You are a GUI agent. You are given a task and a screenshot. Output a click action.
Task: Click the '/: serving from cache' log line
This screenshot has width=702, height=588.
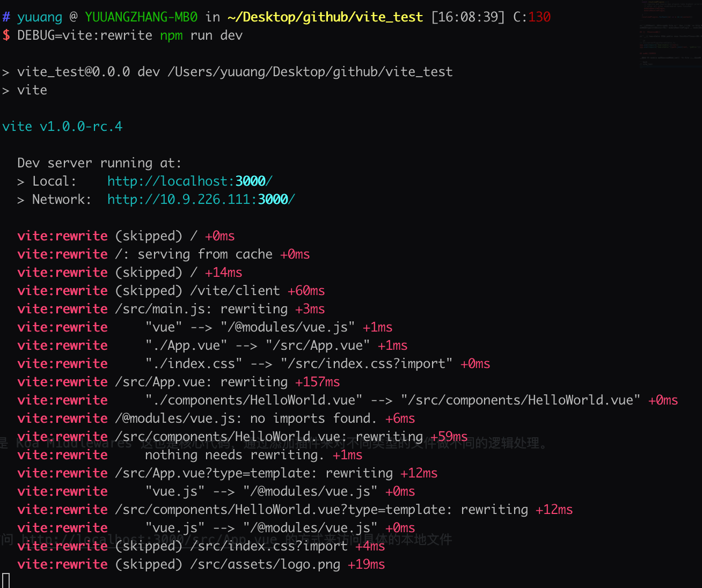163,254
